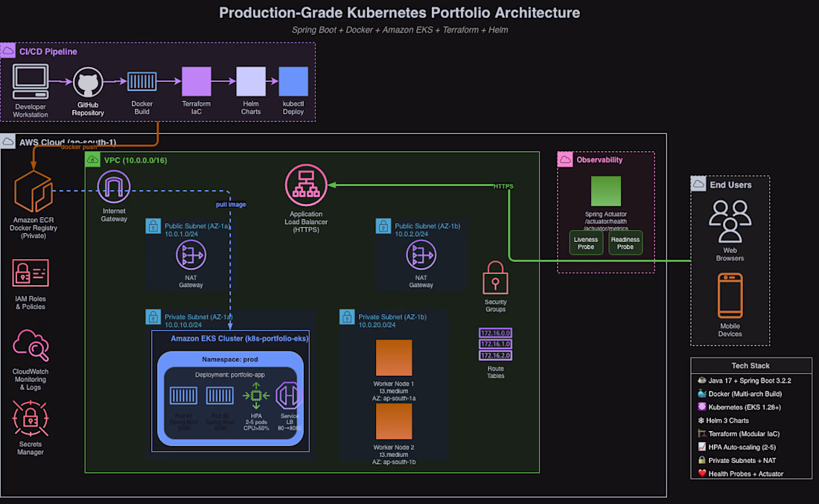Click the Readiness Probe box
Viewport: 819px width, 504px height.
point(625,243)
